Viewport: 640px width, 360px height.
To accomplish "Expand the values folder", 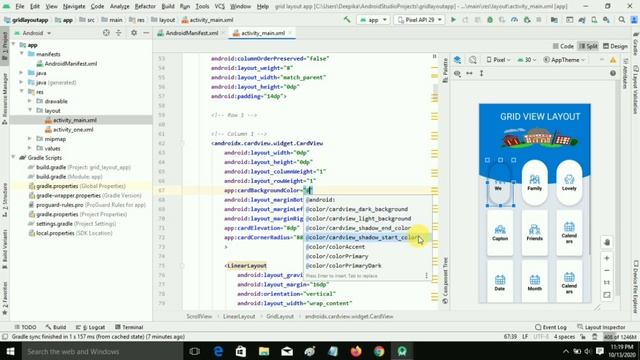I will click(30, 148).
